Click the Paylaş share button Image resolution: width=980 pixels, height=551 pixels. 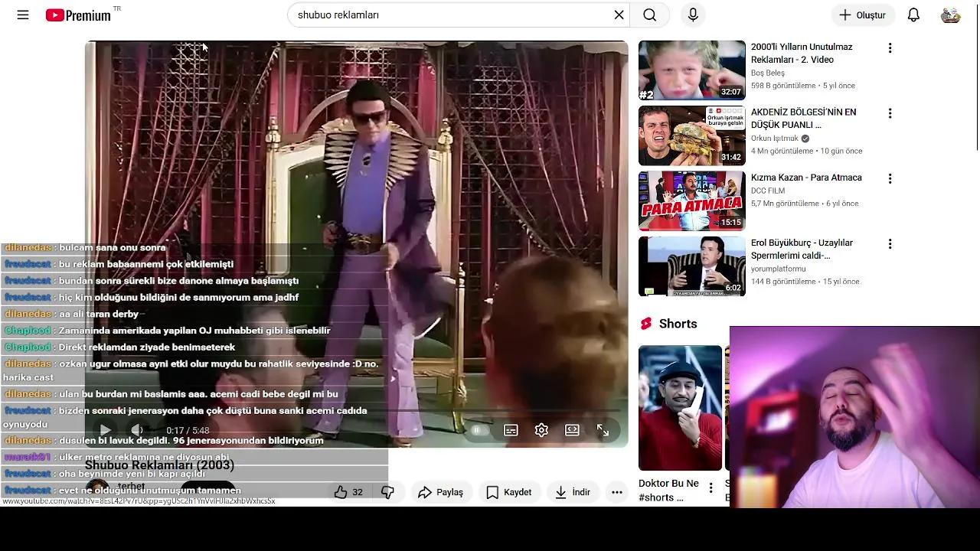point(441,492)
